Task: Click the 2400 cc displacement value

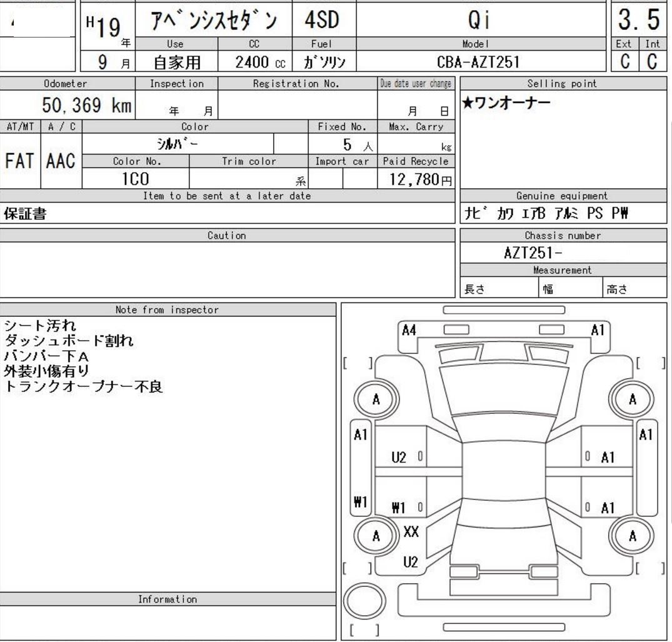Action: tap(259, 62)
